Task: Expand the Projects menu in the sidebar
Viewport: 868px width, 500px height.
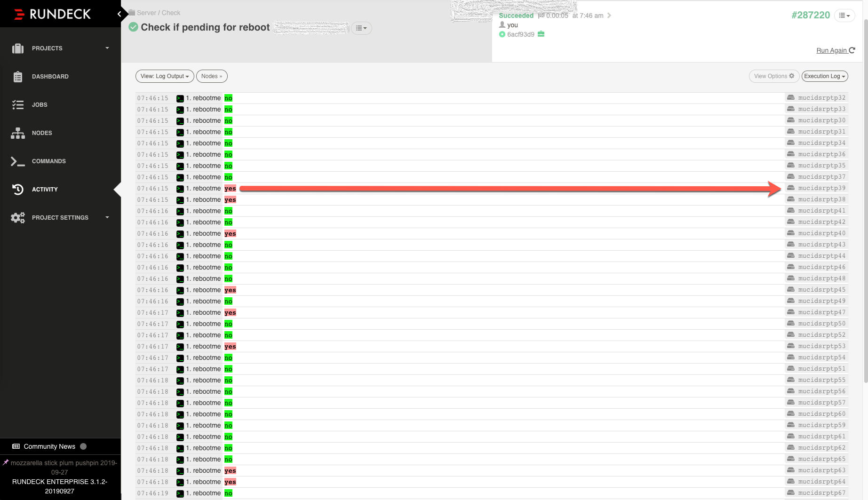Action: click(x=47, y=48)
